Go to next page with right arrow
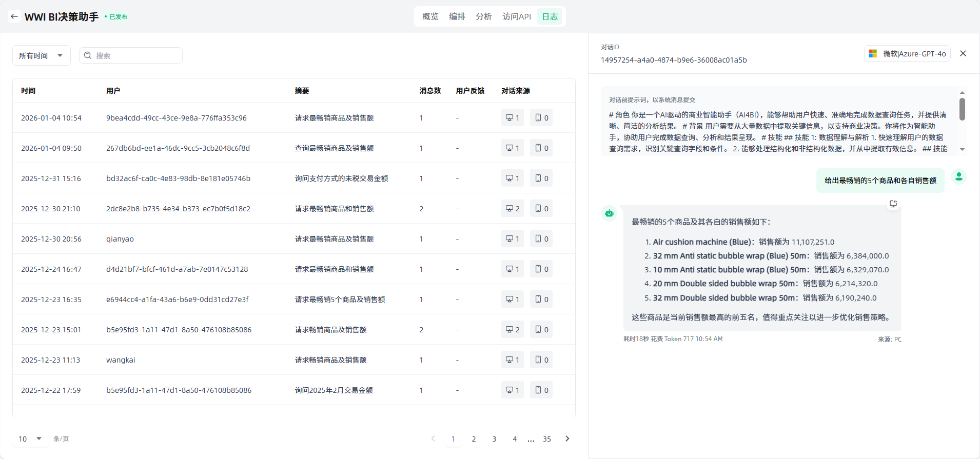Screen dimensions: 980x459 click(567, 438)
